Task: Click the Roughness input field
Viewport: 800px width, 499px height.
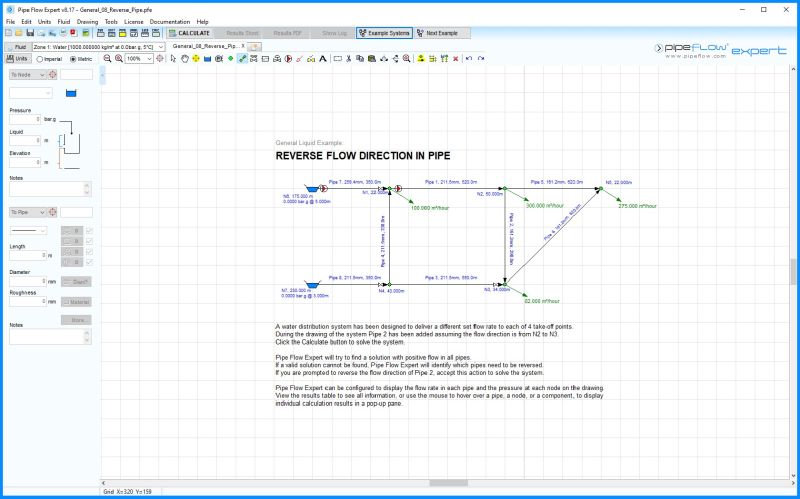Action: 28,302
